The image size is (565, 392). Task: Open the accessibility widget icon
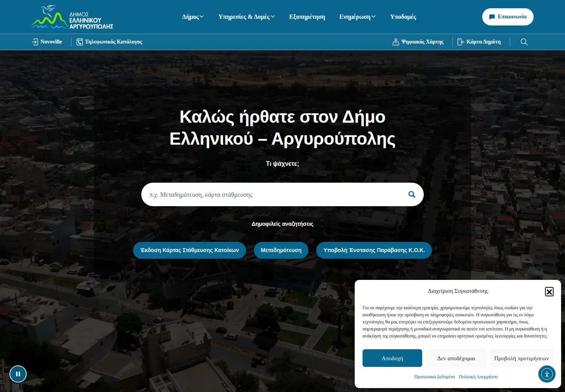547,374
